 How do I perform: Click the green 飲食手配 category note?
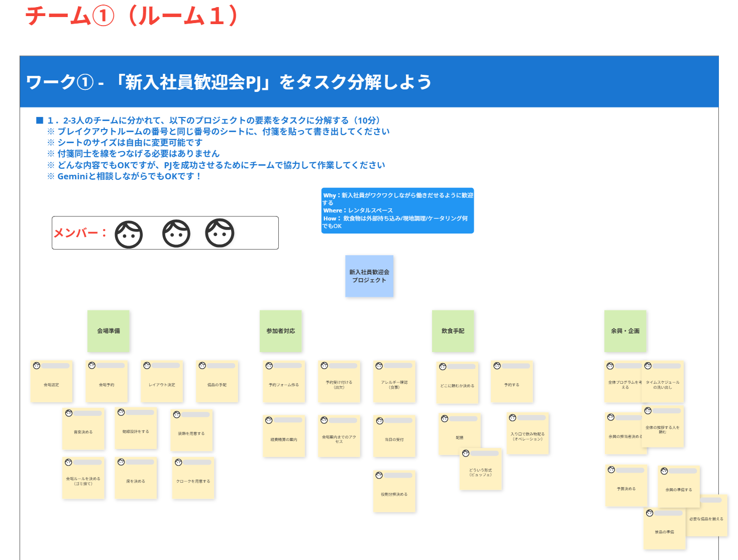pyautogui.click(x=453, y=331)
